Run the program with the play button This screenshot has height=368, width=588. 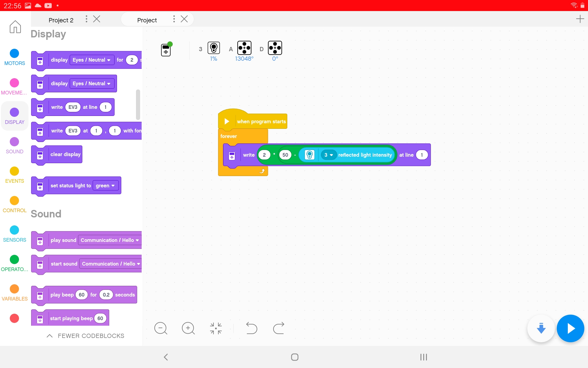(570, 328)
